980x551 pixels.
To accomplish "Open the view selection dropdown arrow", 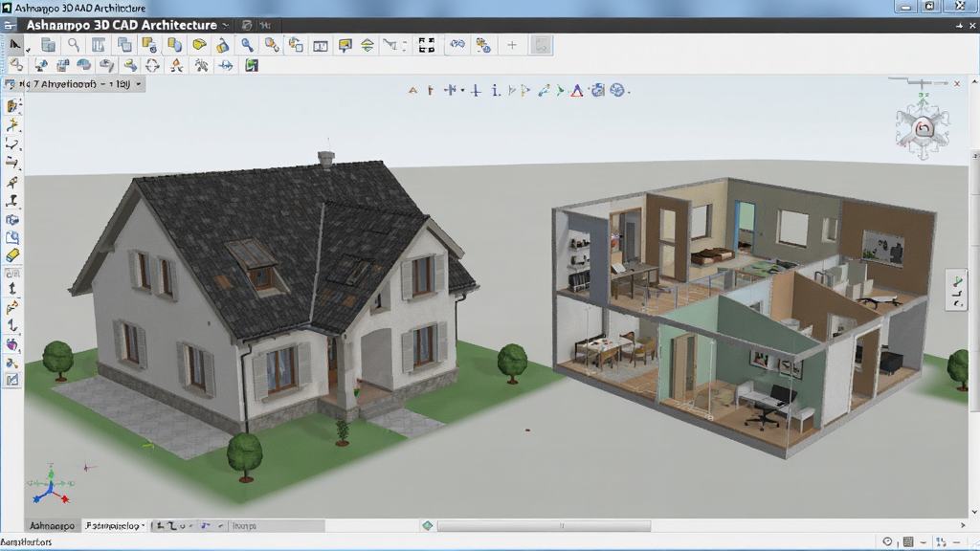I will [x=139, y=84].
